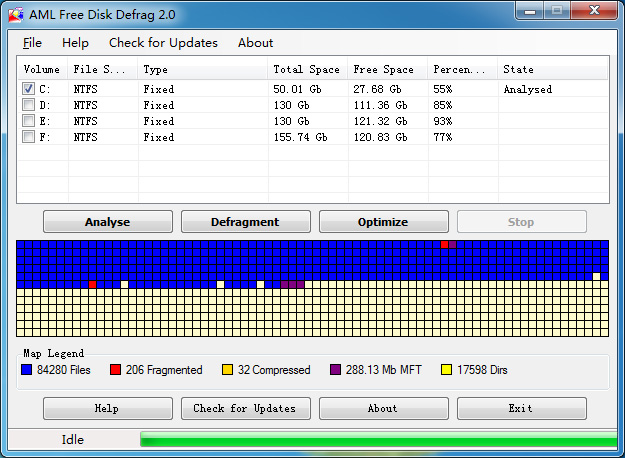Click the '27.68 Gb' free space cell
Image resolution: width=625 pixels, height=458 pixels.
tap(377, 89)
